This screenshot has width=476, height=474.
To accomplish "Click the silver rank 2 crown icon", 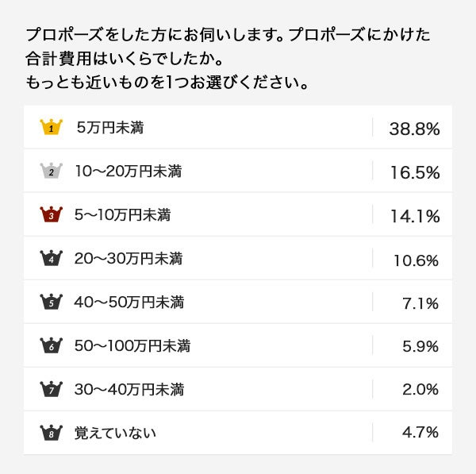I will [51, 171].
